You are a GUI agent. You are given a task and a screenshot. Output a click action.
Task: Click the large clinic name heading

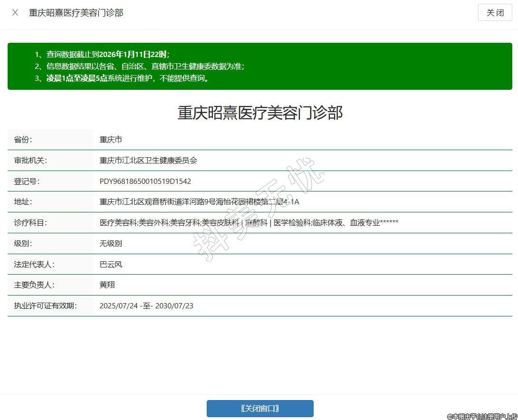[x=260, y=113]
